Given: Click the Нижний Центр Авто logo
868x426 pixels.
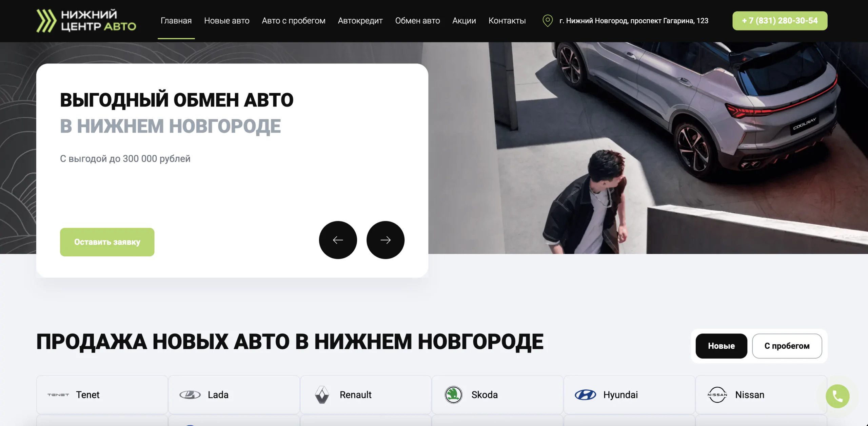Looking at the screenshot, I should point(86,21).
